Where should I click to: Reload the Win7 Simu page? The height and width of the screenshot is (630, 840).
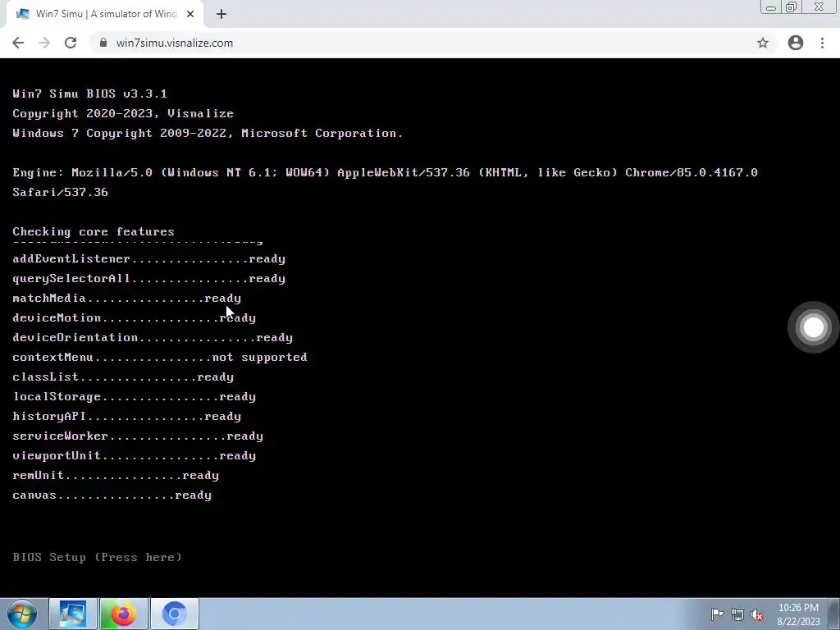pyautogui.click(x=71, y=43)
